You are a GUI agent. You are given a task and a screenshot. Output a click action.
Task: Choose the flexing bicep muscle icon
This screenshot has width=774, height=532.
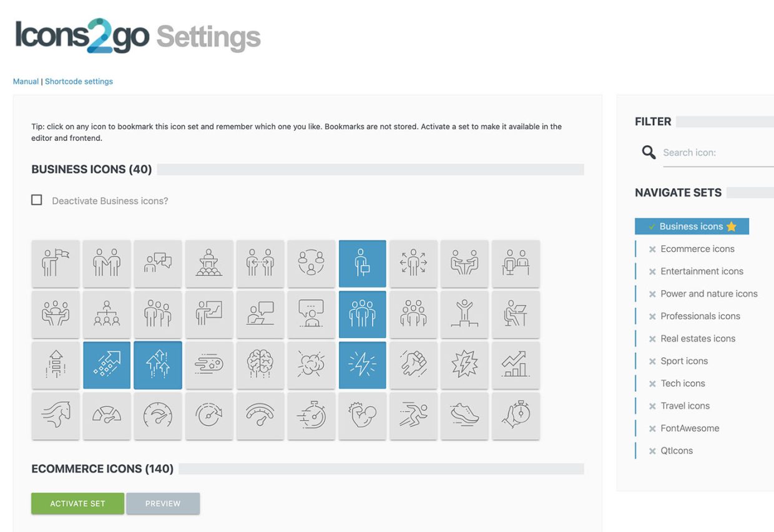point(362,415)
